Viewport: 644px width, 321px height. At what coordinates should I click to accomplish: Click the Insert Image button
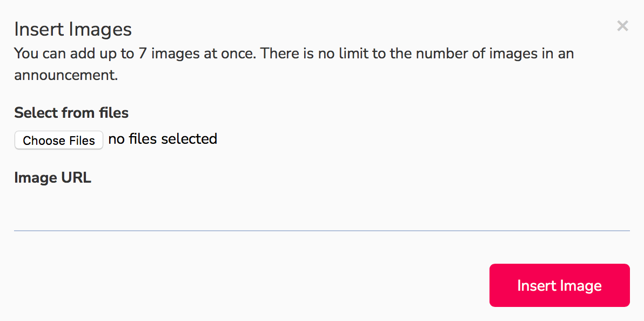[559, 285]
